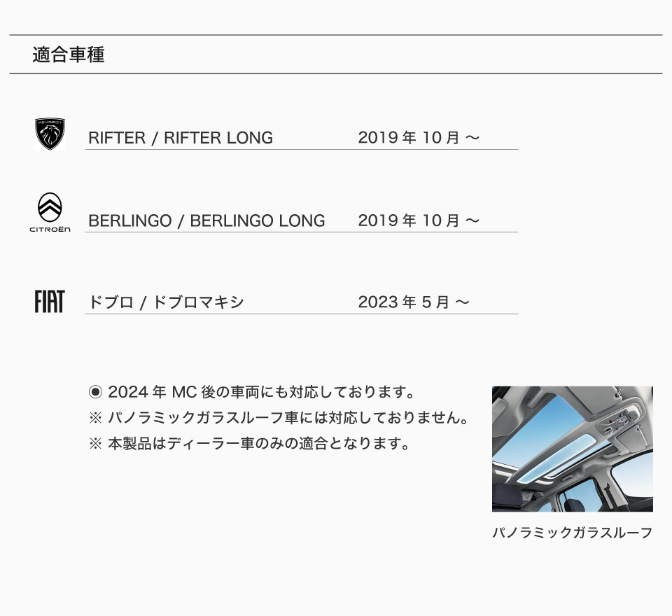
Task: Select the ドブロ / ドブロマキシ model text
Action: (x=166, y=302)
